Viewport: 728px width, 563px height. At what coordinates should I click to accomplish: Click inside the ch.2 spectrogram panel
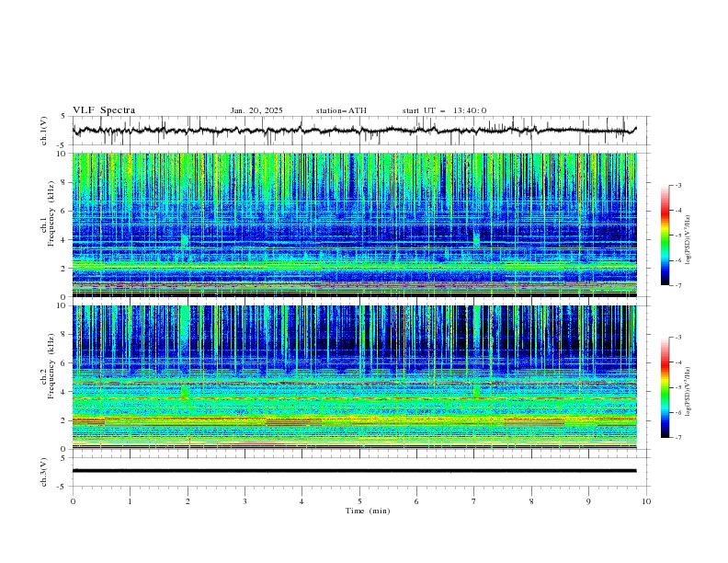[x=354, y=377]
